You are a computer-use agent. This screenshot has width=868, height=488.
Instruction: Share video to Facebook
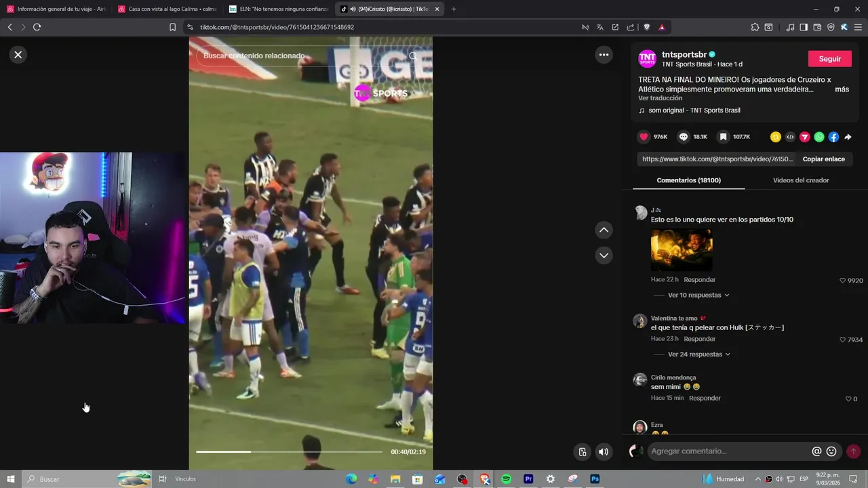[833, 137]
